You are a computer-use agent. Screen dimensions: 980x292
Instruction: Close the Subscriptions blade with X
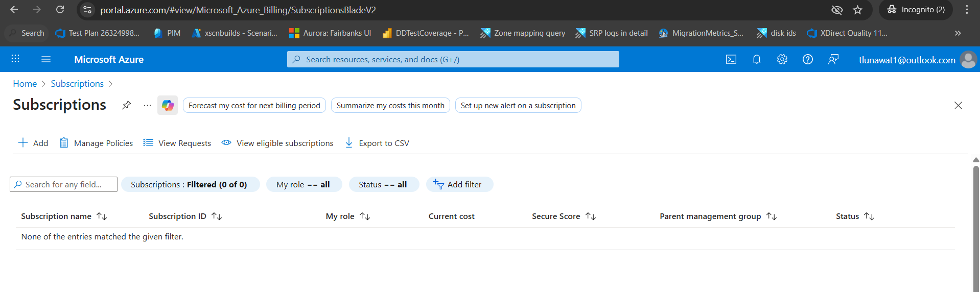(x=958, y=105)
